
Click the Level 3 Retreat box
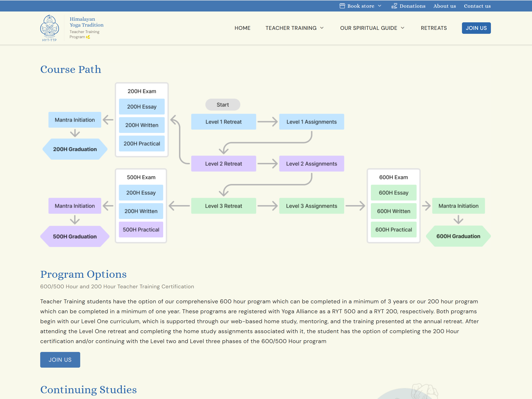click(223, 206)
